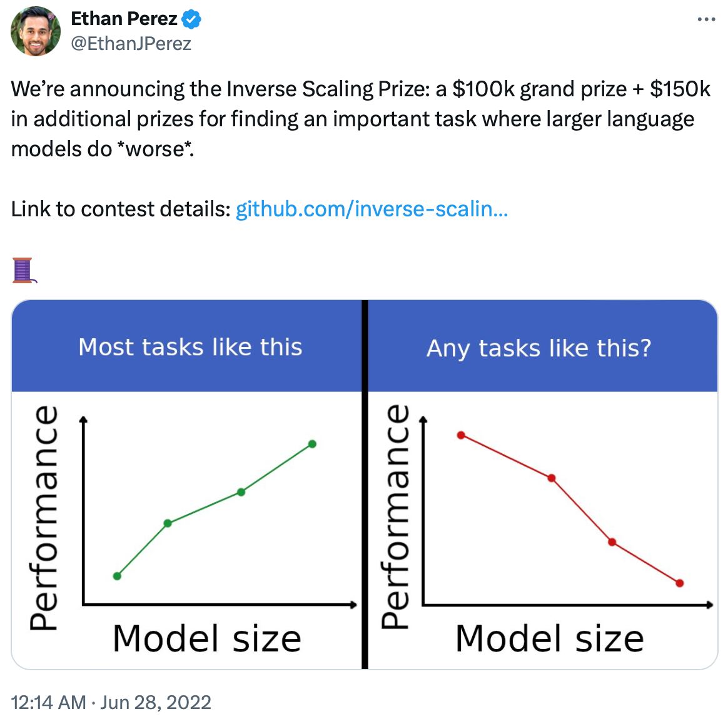Click the black divider between the charts
Screen dimensions: 728x724
point(365,485)
